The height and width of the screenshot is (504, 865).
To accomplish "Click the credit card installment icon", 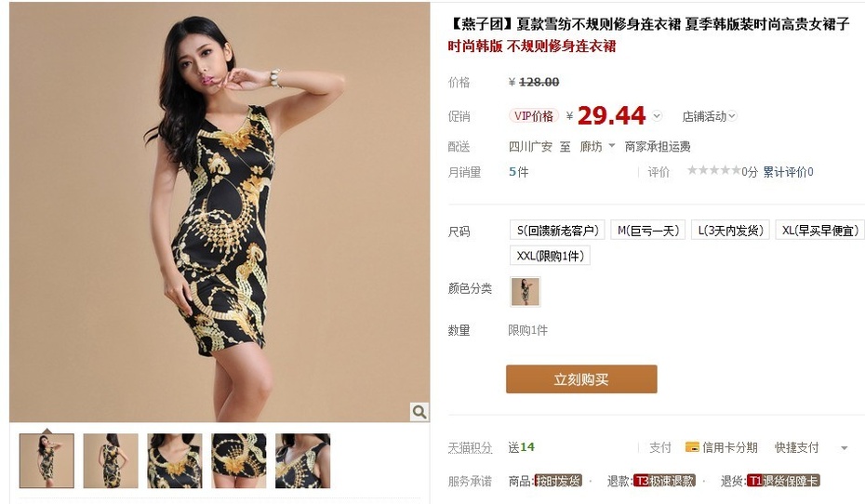I will 692,446.
